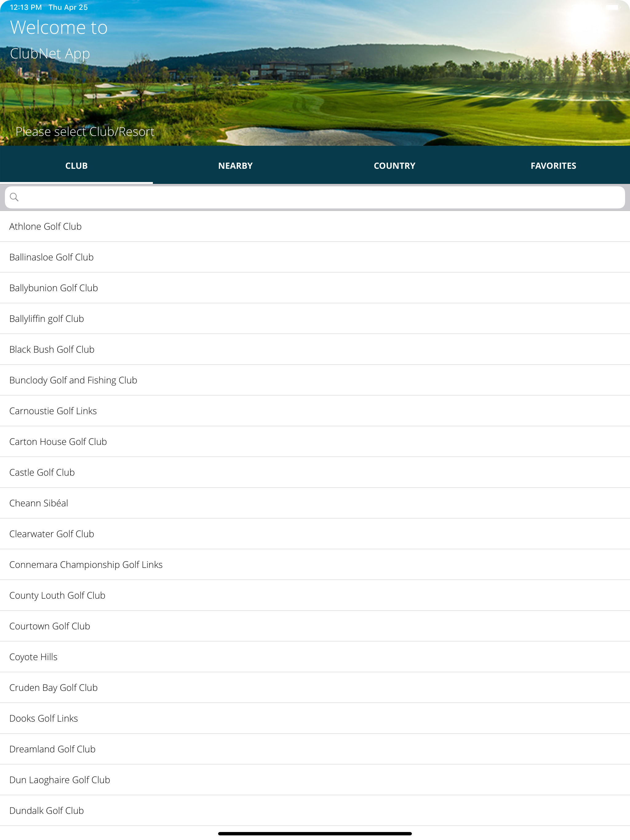Viewport: 630px width, 840px height.
Task: Select Dundalk Golf Club
Action: (x=315, y=811)
